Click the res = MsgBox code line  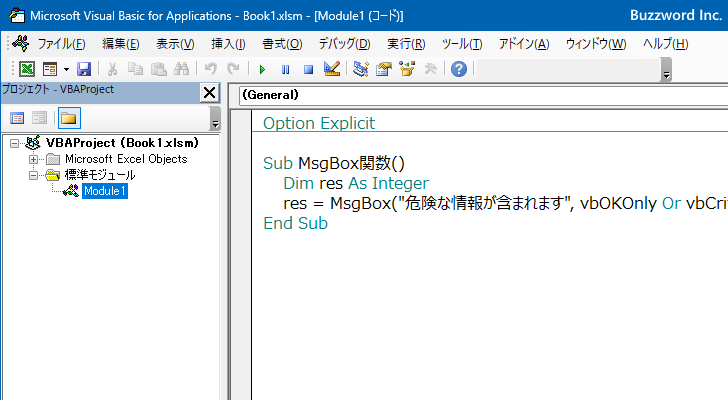[x=505, y=203]
